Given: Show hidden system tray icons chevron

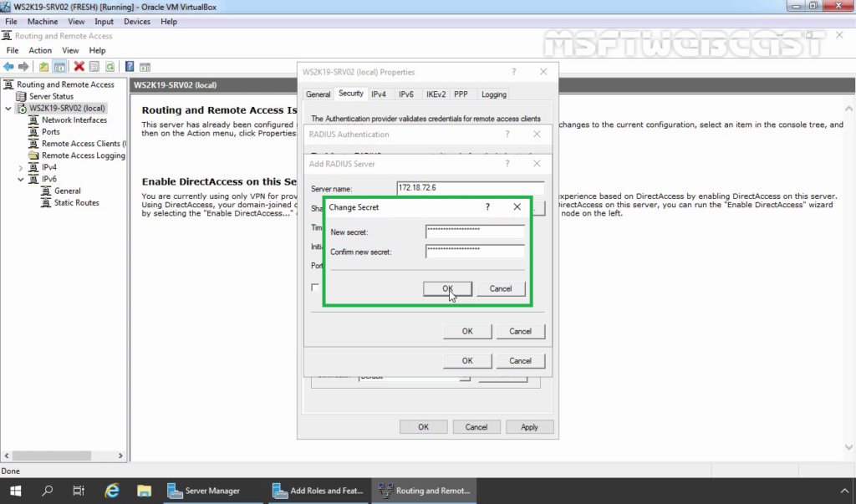Looking at the screenshot, I should pos(844,491).
